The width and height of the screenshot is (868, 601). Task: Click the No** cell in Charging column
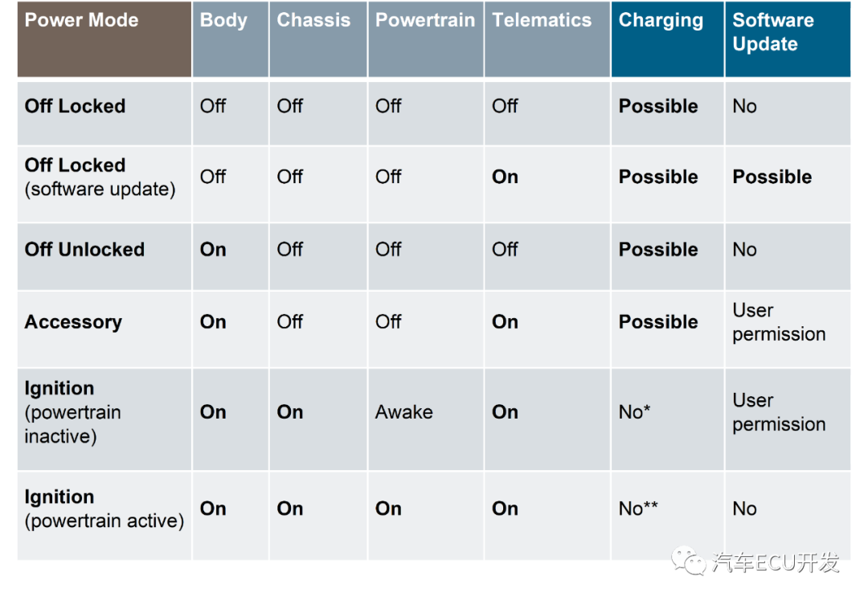pos(638,509)
